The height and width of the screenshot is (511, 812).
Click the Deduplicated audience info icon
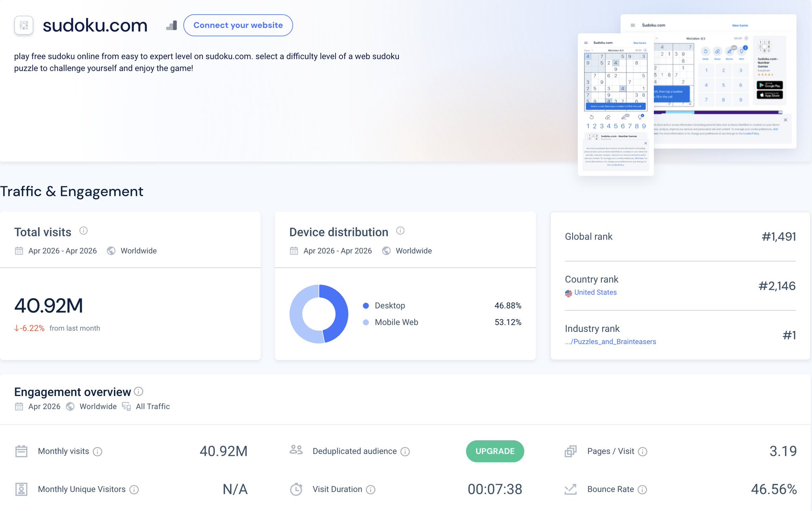pyautogui.click(x=405, y=452)
